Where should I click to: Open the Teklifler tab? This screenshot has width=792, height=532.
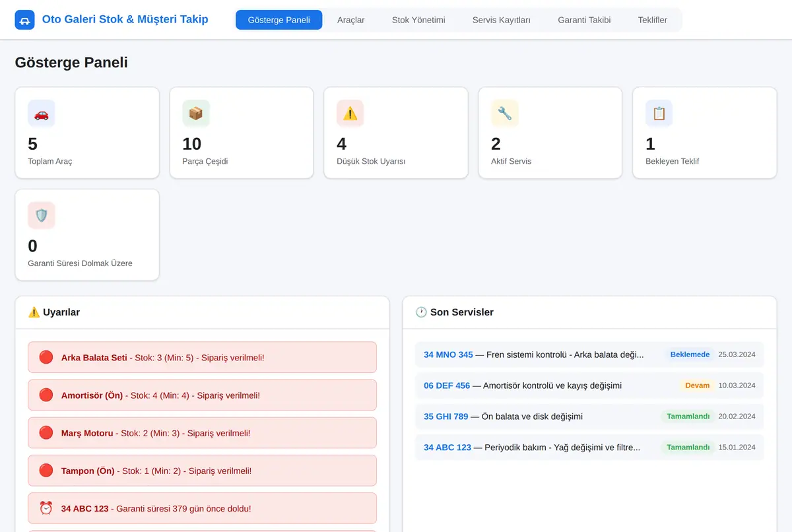653,20
